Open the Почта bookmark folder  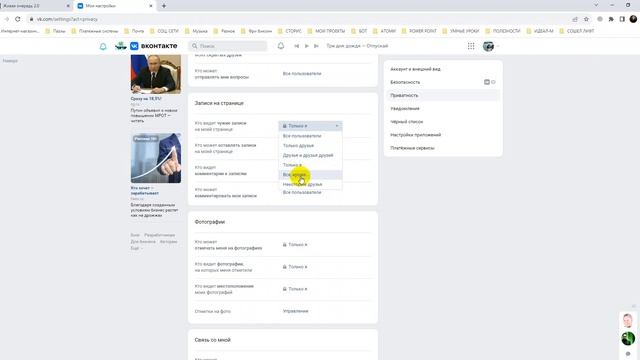pyautogui.click(x=134, y=31)
